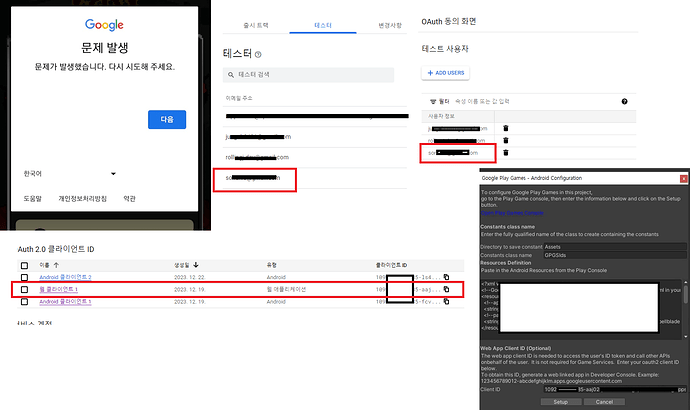
Task: Copy client ID of Android 클라이언트 1
Action: (447, 301)
